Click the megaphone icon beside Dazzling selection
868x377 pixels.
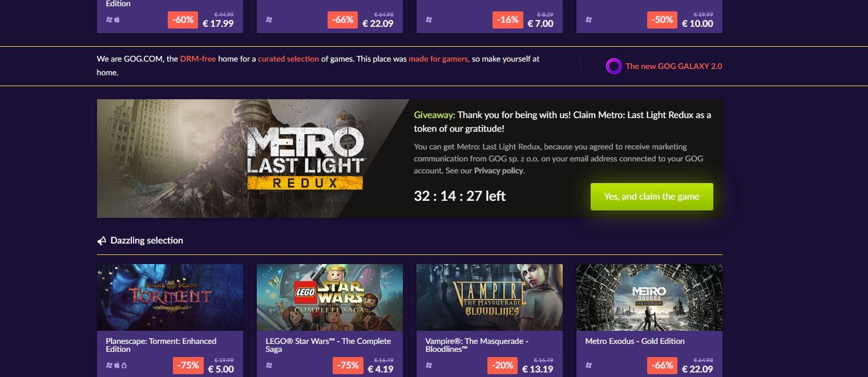(102, 241)
